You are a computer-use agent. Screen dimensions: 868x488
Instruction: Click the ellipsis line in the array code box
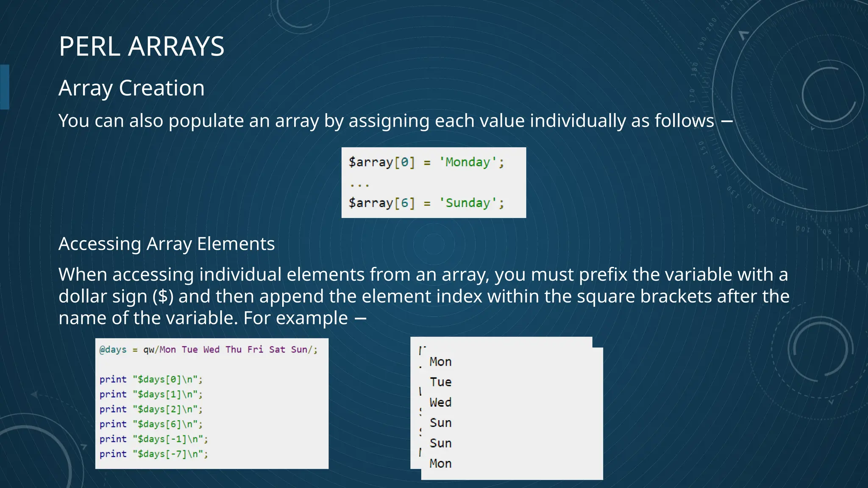359,185
